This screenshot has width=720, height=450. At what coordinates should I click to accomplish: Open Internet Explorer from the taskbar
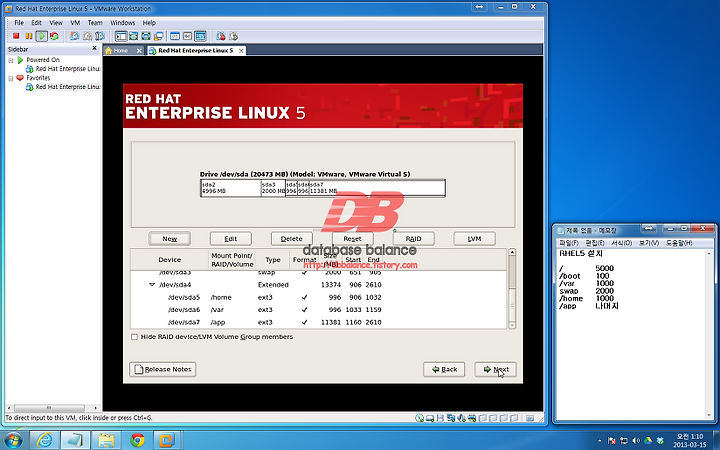pyautogui.click(x=45, y=440)
